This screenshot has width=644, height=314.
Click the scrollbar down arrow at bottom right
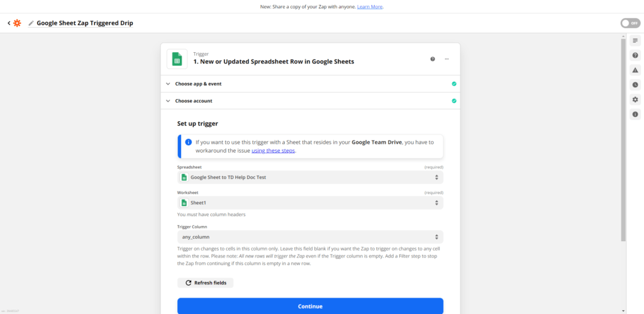tap(623, 311)
